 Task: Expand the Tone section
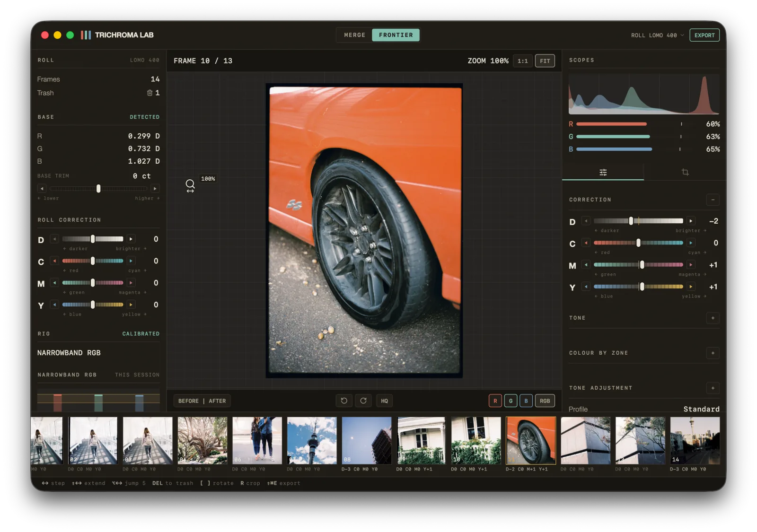(713, 318)
